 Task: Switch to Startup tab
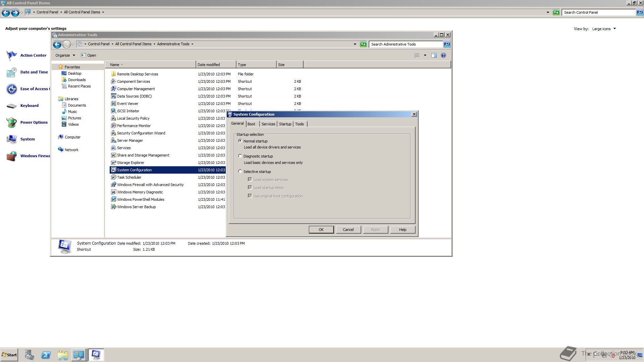[285, 124]
